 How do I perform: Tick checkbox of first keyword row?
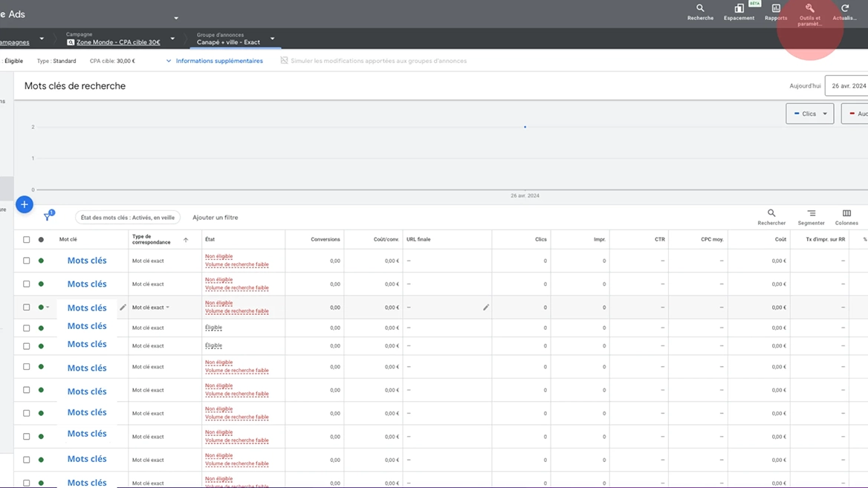(26, 261)
